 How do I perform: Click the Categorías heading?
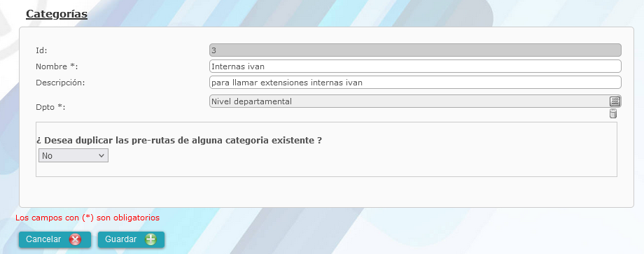[x=57, y=14]
